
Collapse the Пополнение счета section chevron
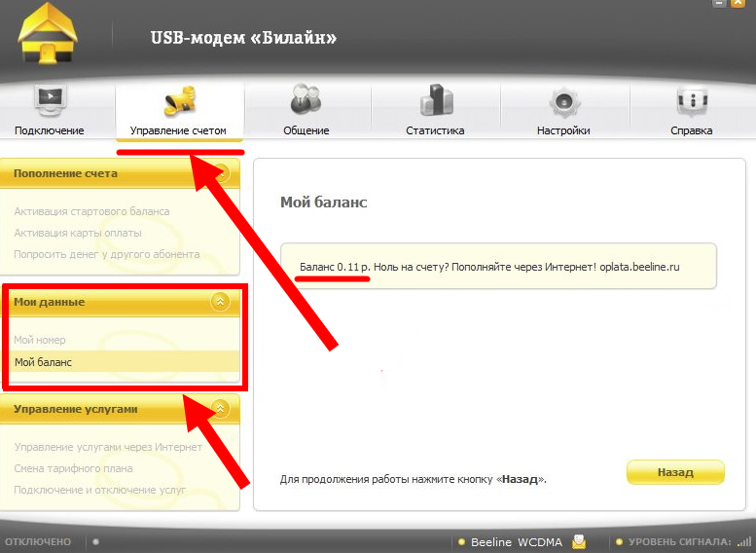(221, 172)
